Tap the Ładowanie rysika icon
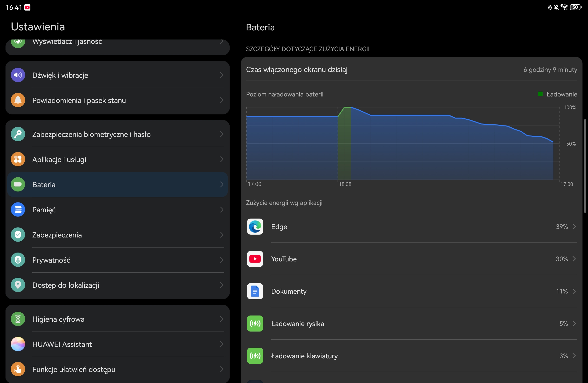The height and width of the screenshot is (383, 588). tap(255, 323)
